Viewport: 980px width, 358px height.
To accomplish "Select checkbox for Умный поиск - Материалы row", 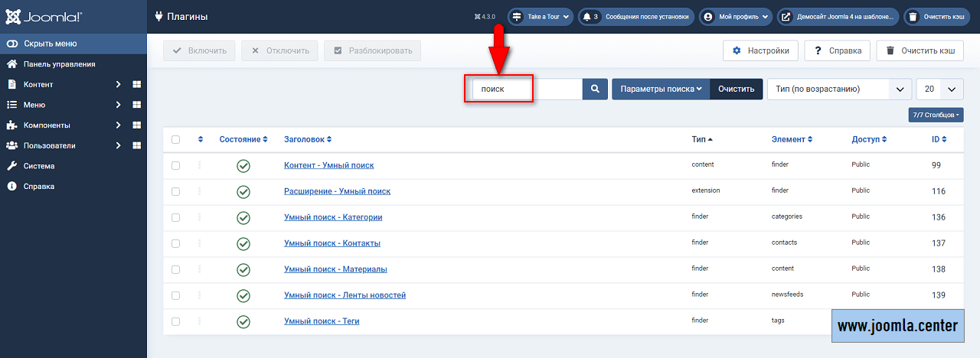I will (176, 269).
